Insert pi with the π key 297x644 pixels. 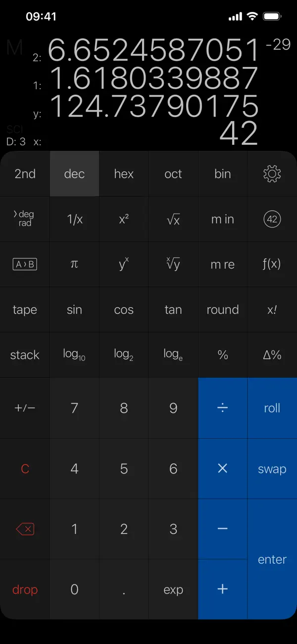tap(74, 264)
